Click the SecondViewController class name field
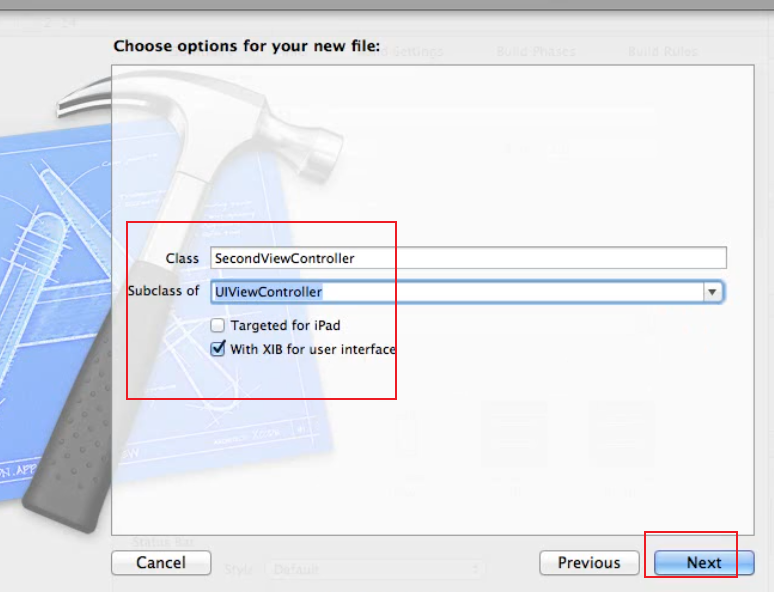This screenshot has width=774, height=592. pos(468,258)
